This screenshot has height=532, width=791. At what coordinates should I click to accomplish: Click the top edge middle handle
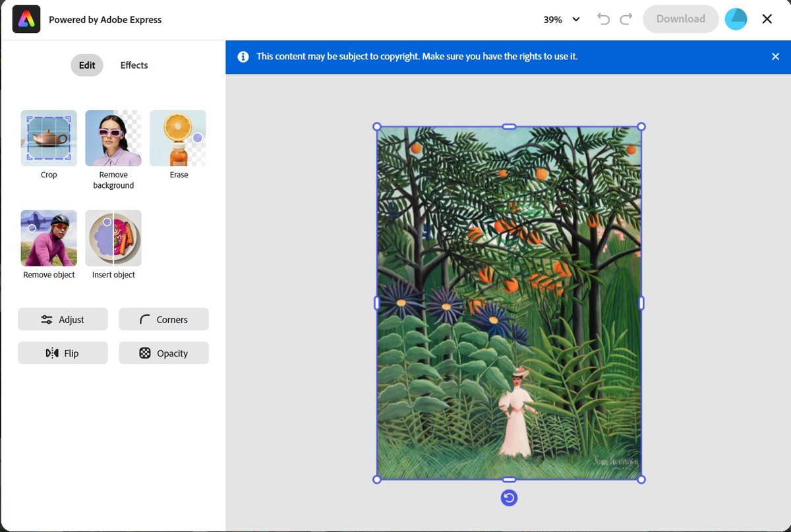click(509, 127)
